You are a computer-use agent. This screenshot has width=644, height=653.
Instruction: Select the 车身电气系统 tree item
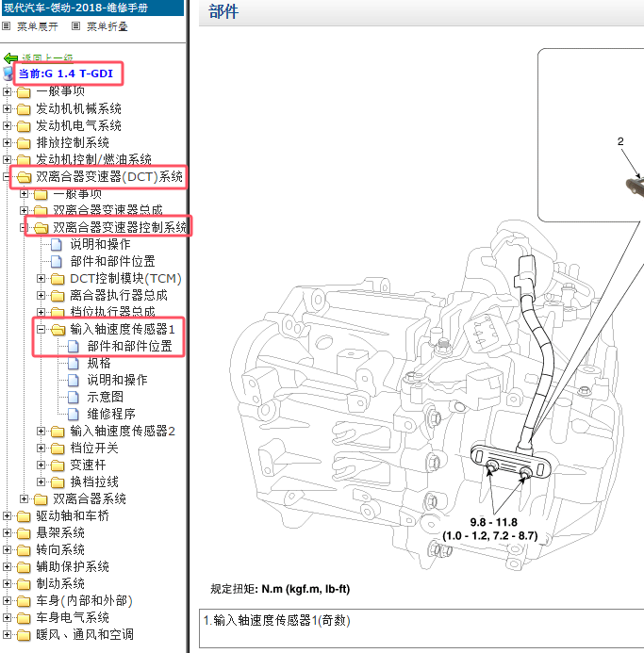click(x=73, y=617)
